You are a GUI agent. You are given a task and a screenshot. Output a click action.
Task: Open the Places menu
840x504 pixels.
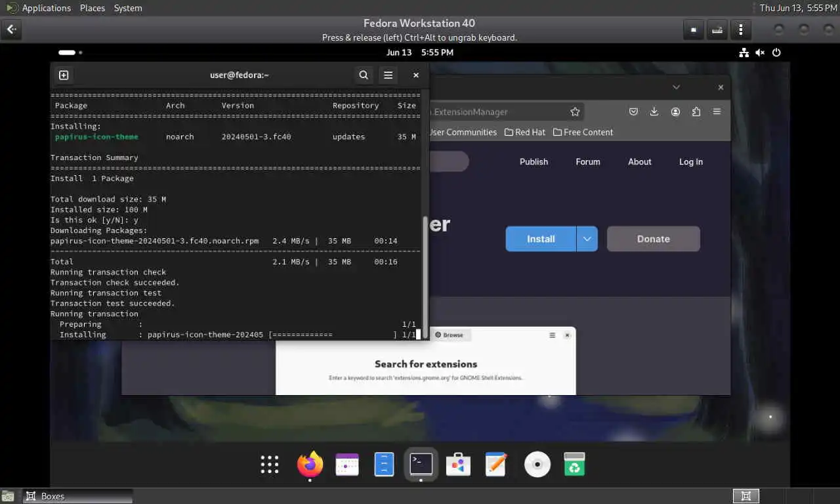(x=93, y=8)
